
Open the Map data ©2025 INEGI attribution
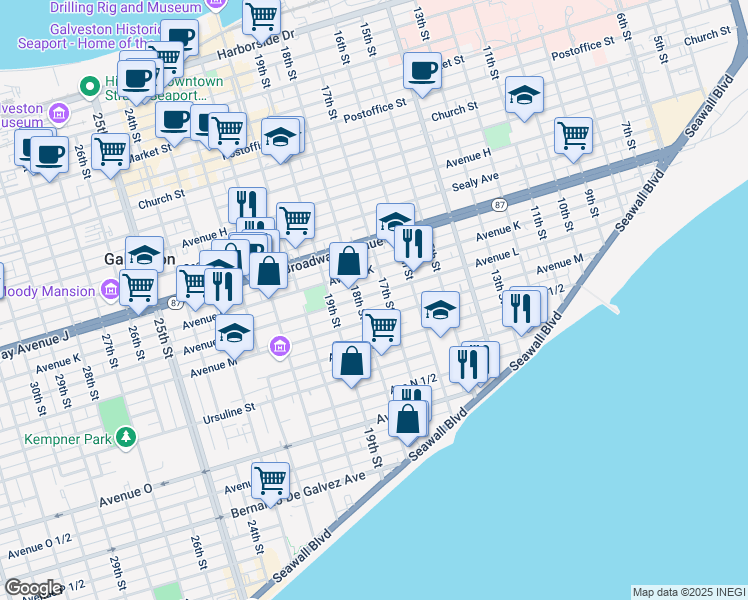689,592
